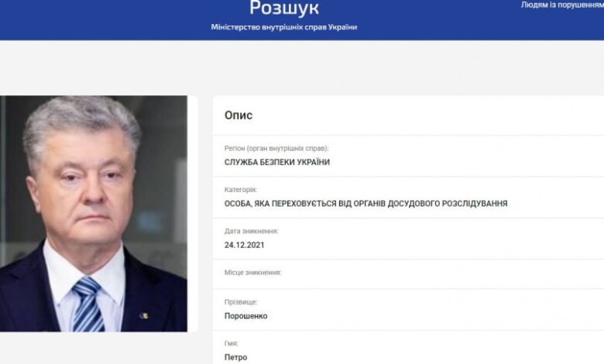Click the "Регіон (орган внутрішніх справ)" label
Image resolution: width=604 pixels, height=364 pixels.
[x=276, y=148]
